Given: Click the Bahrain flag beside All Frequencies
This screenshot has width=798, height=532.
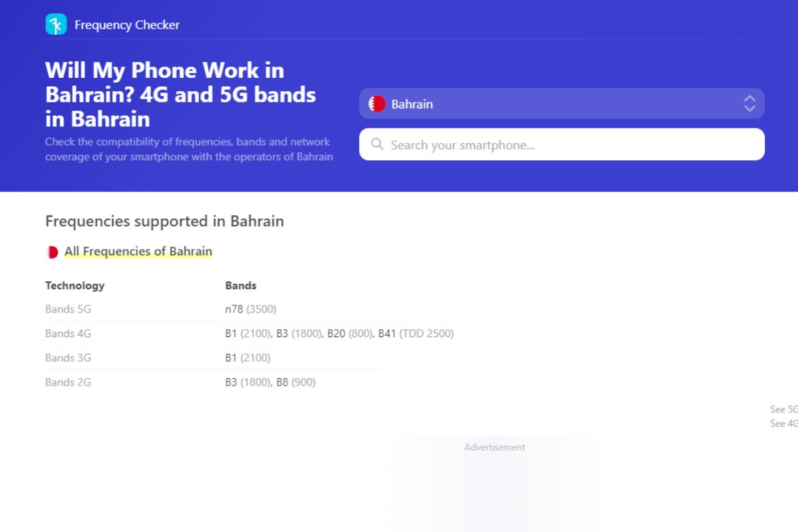Looking at the screenshot, I should [52, 251].
